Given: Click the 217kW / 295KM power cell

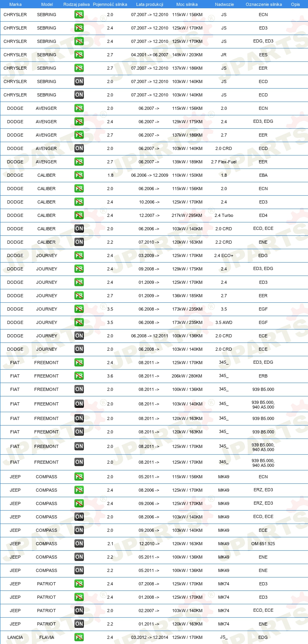Looking at the screenshot, I should (x=187, y=215).
